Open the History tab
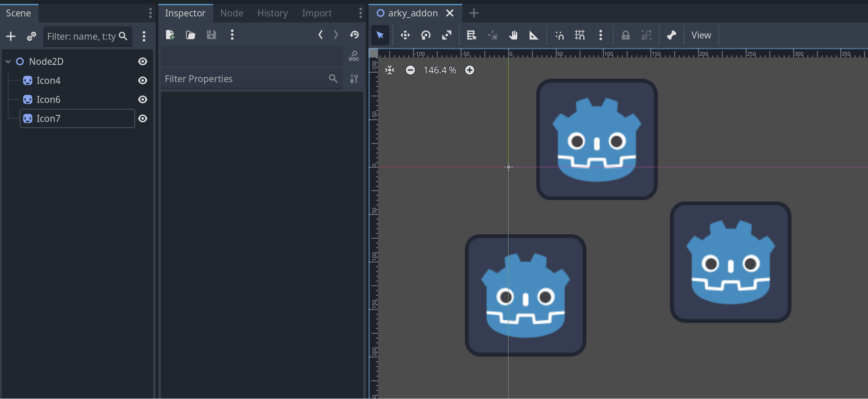868x399 pixels. point(272,13)
